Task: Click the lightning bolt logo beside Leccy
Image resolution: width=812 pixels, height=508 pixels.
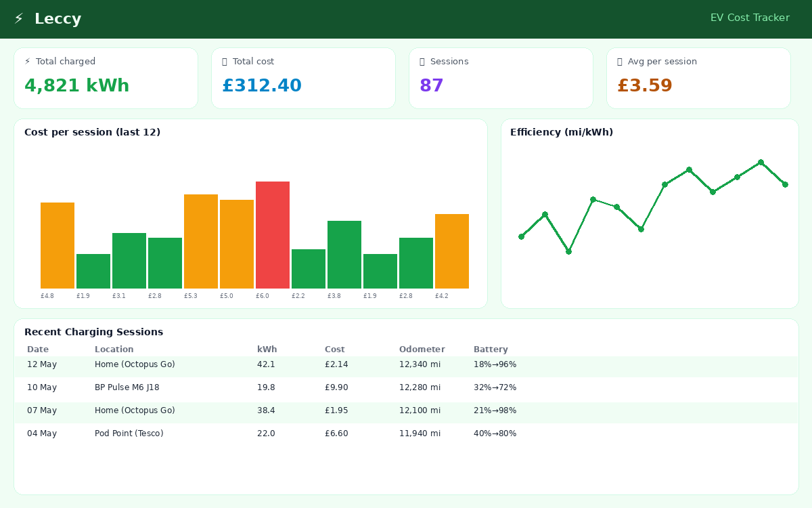Action: pyautogui.click(x=19, y=19)
